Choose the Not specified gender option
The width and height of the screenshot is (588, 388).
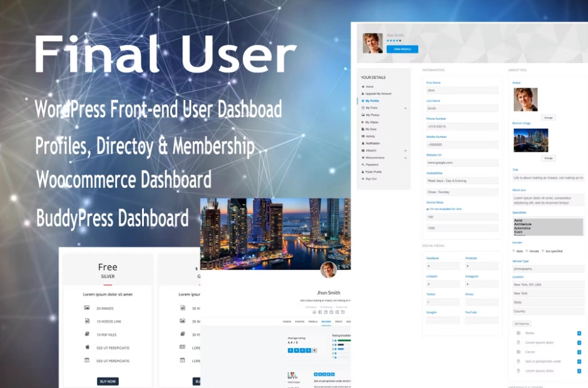point(543,251)
